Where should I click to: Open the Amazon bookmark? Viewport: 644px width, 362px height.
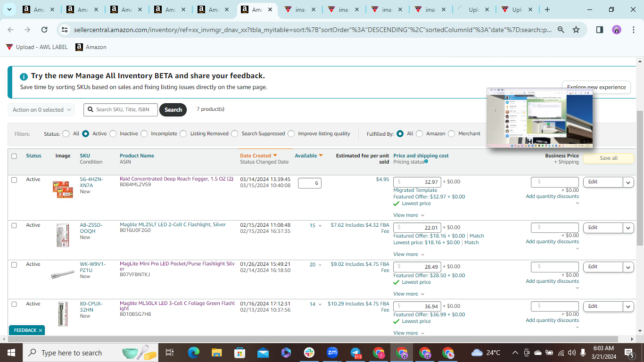(91, 47)
